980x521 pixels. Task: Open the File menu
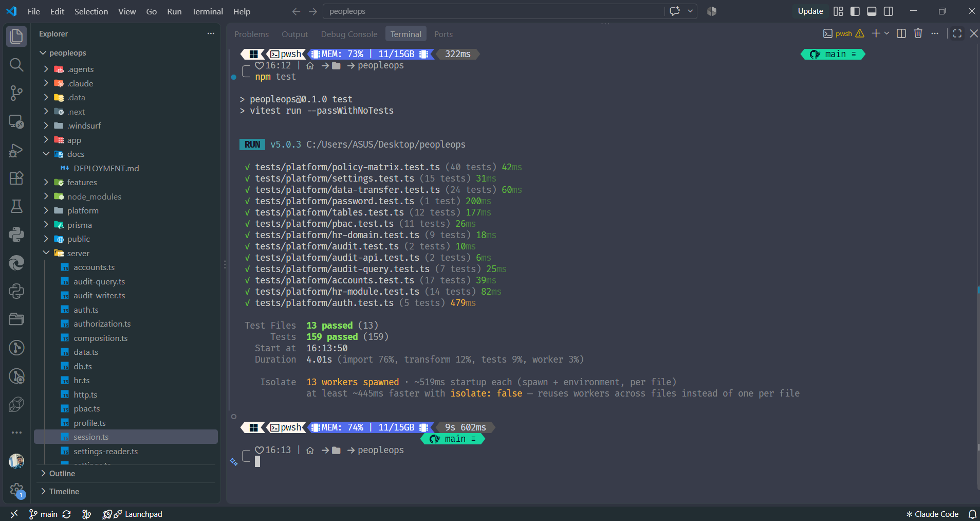click(34, 11)
